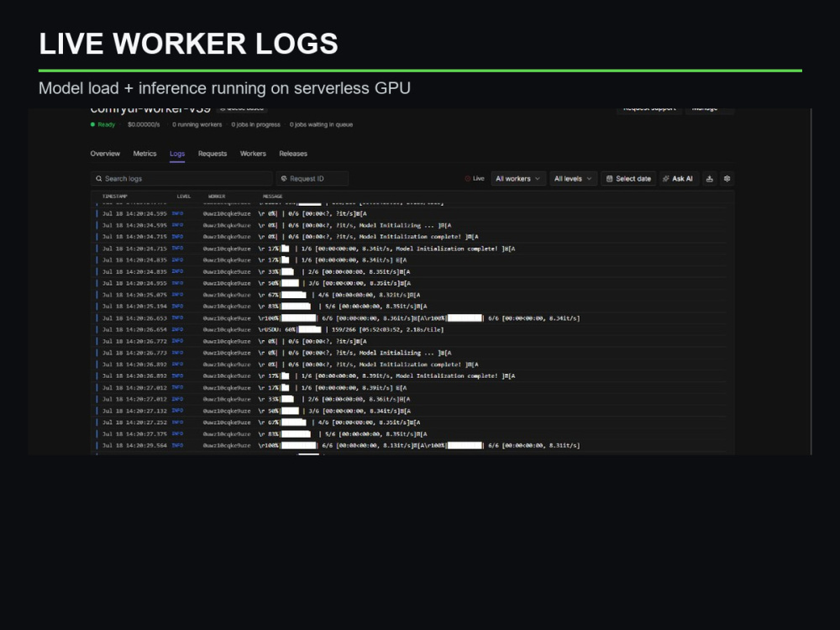
Task: Select log row timestamped 14:20:27.132
Action: [x=412, y=411]
